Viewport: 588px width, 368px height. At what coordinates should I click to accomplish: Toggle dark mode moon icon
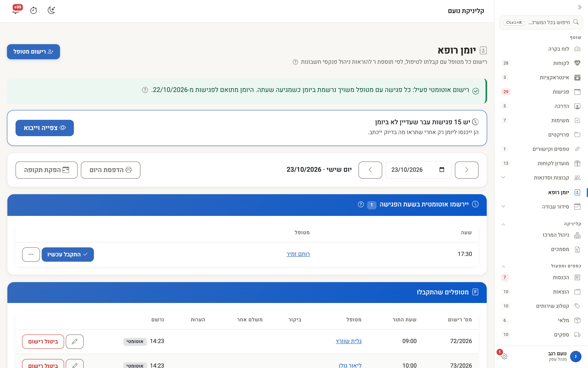(51, 10)
